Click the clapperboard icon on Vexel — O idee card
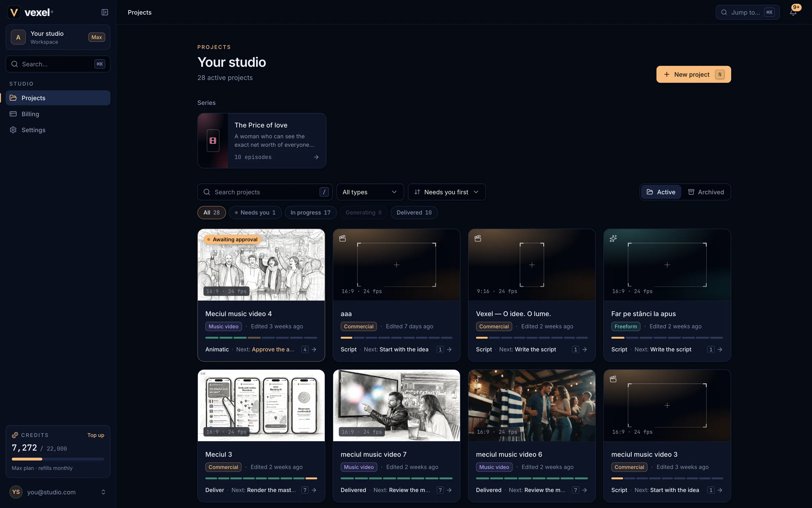The width and height of the screenshot is (812, 508). pos(478,238)
